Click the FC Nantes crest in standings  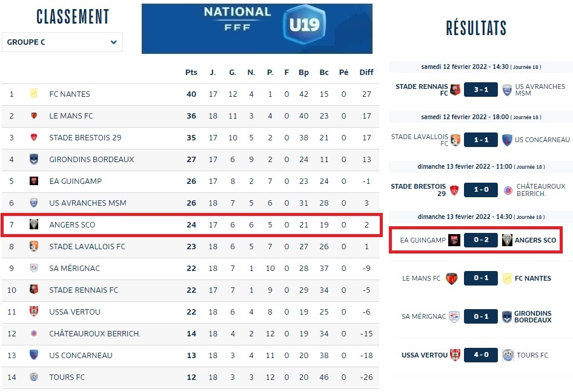(34, 94)
